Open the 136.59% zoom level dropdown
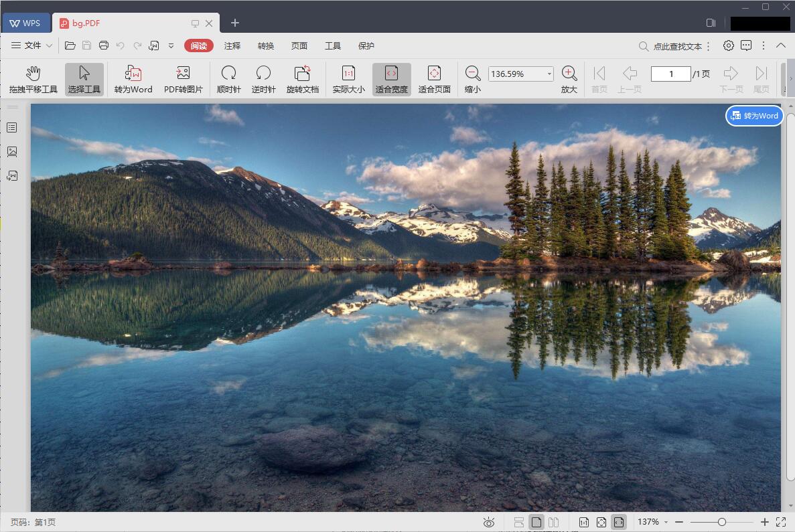Image resolution: width=795 pixels, height=532 pixels. point(549,74)
